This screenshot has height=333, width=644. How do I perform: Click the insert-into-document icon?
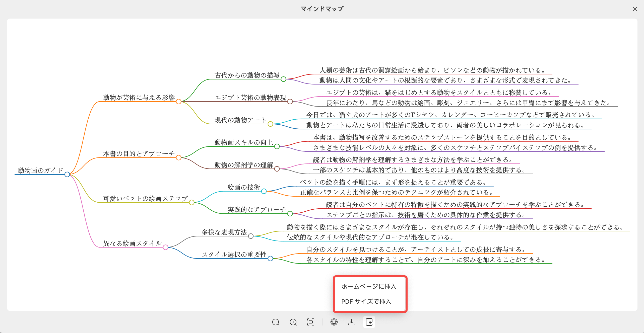point(369,322)
